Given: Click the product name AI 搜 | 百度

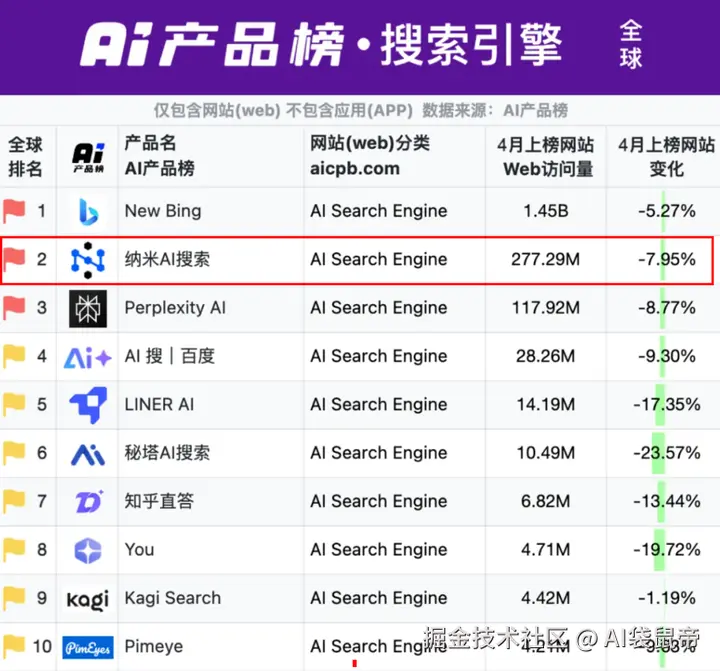Looking at the screenshot, I should pos(170,356).
